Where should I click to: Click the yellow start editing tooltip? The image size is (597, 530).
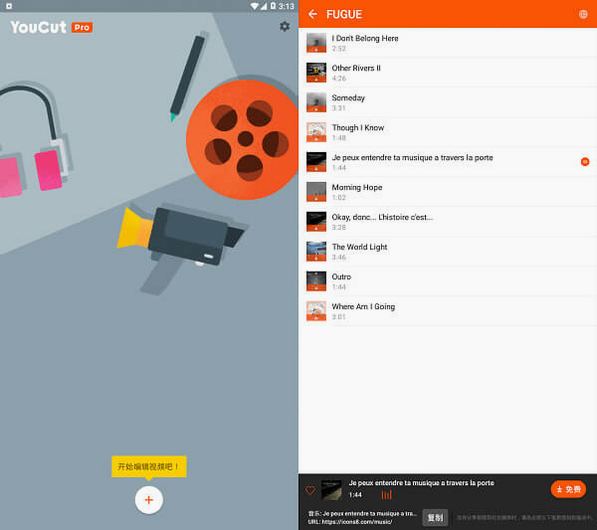pos(149,466)
